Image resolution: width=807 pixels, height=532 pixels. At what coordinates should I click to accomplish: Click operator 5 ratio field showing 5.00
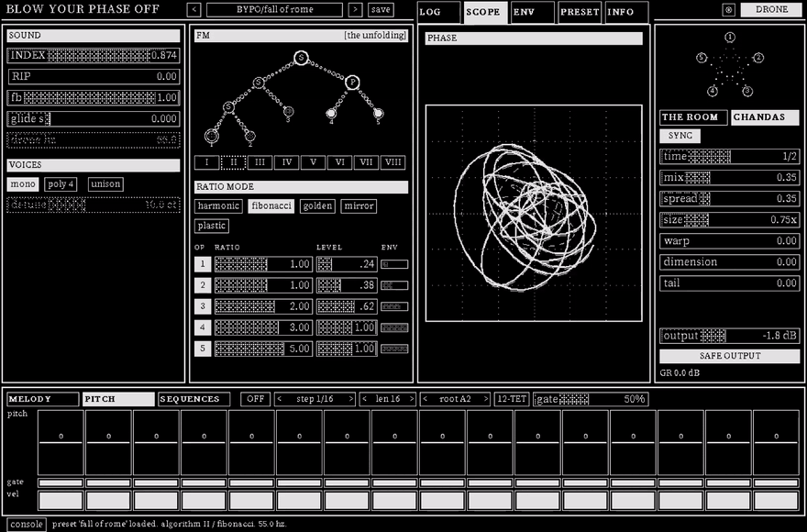[x=263, y=349]
